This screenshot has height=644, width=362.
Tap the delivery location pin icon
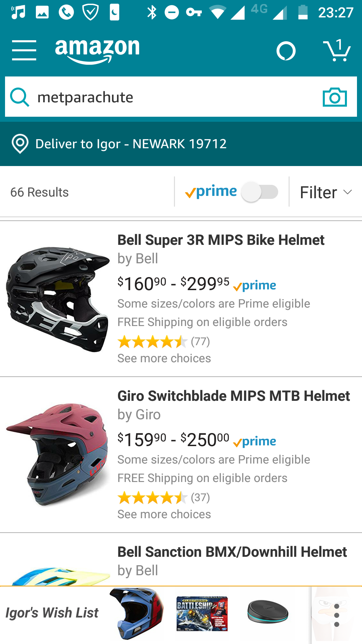20,144
